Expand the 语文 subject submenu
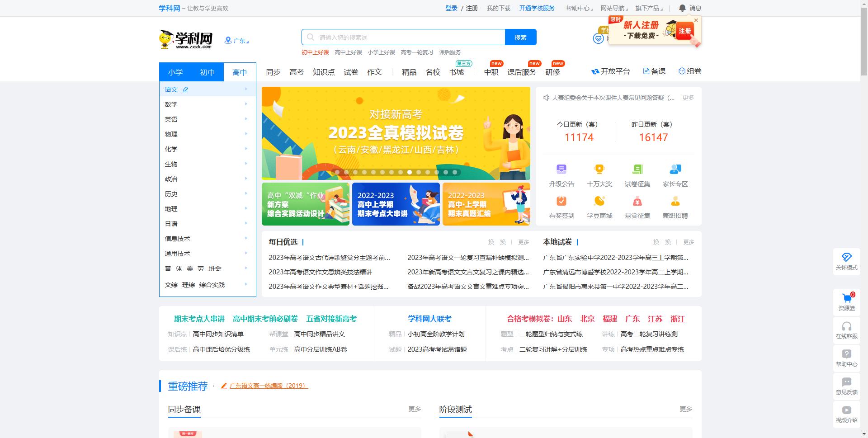This screenshot has height=438, width=868. point(171,89)
